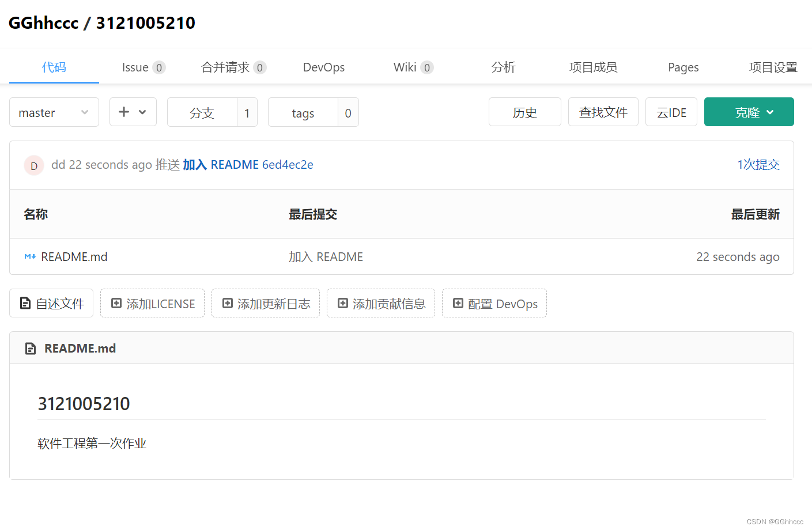Click the 添加LICENSE button
Screen dimensions: 812x530
tap(152, 303)
